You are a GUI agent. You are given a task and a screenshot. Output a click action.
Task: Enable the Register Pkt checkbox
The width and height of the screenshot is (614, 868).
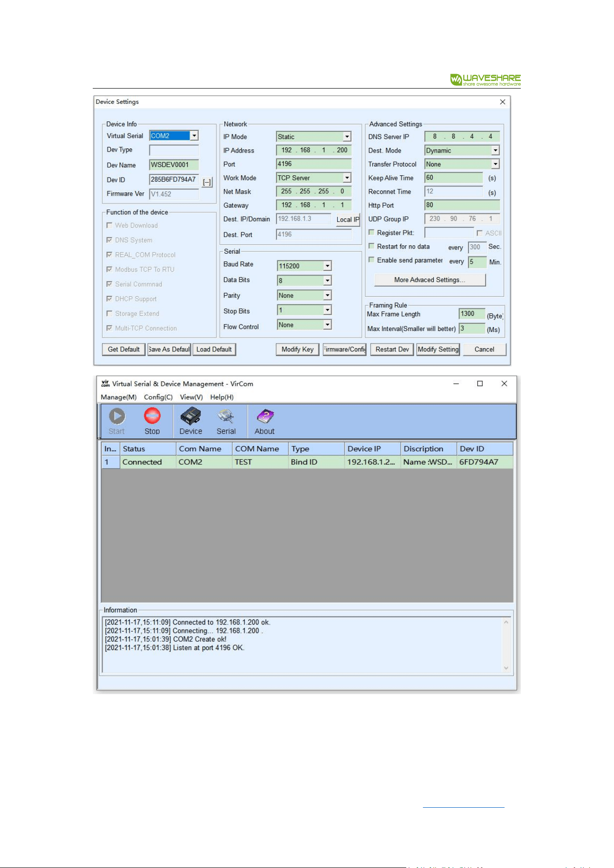pyautogui.click(x=371, y=232)
